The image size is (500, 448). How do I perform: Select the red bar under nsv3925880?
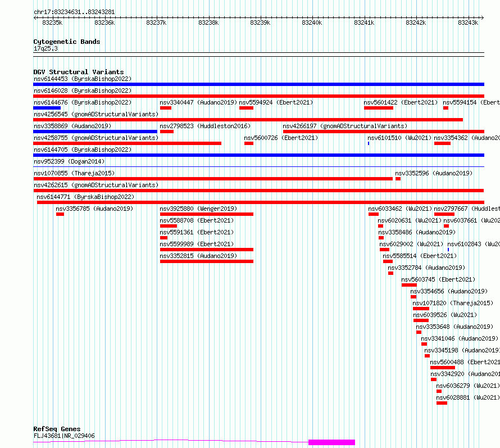207,214
